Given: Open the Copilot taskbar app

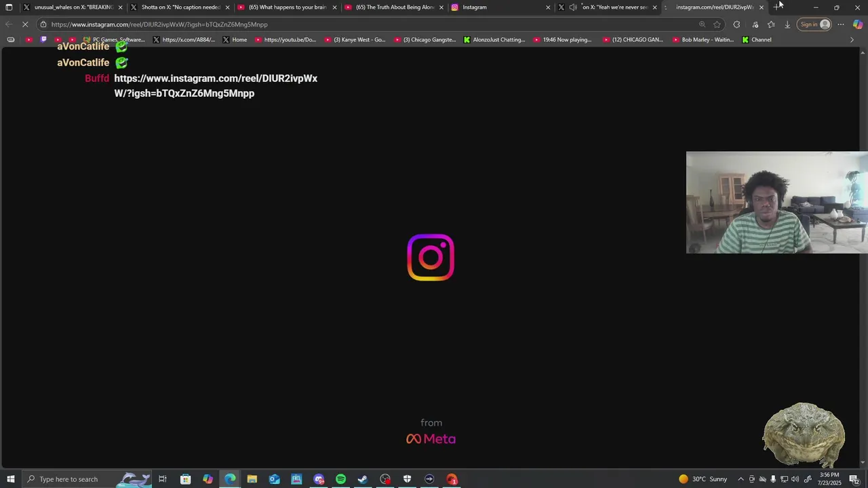Looking at the screenshot, I should tap(208, 479).
